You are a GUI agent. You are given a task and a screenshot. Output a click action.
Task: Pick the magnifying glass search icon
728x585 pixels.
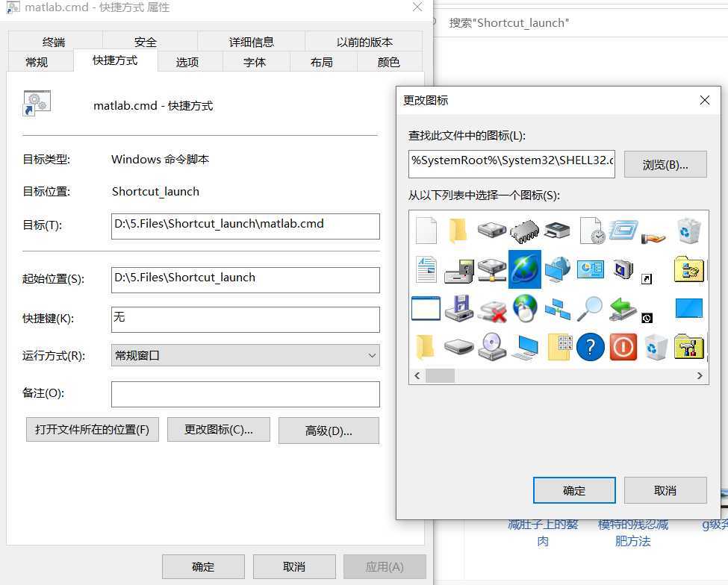pos(590,308)
